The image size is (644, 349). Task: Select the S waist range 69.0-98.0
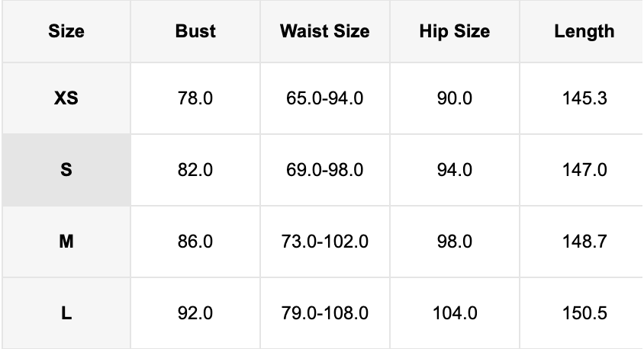324,170
